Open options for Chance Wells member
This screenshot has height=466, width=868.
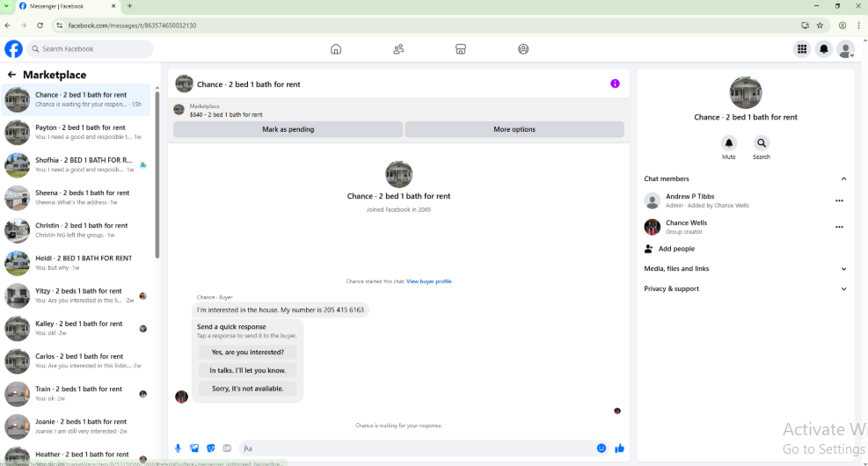839,227
